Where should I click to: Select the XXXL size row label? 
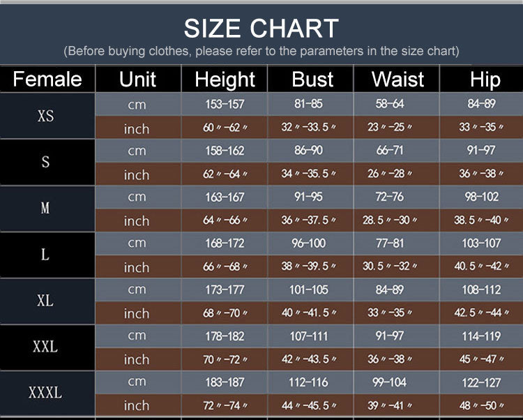[x=45, y=393]
